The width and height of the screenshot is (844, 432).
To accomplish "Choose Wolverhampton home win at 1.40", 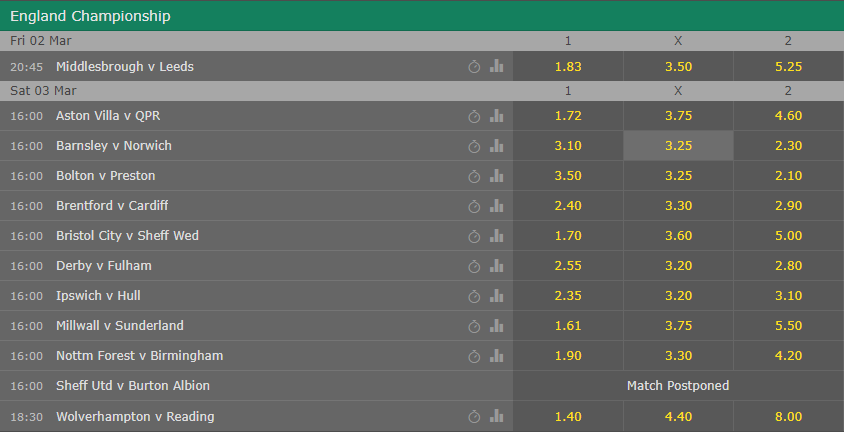I will (568, 416).
